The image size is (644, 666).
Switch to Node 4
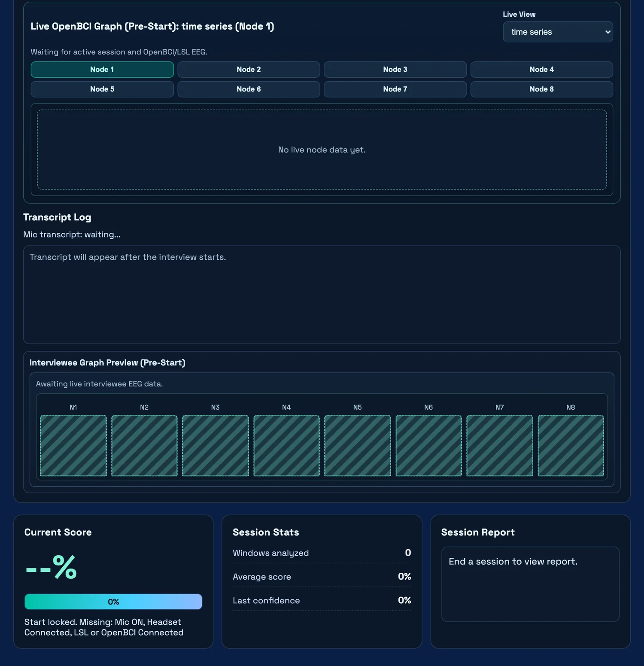542,70
